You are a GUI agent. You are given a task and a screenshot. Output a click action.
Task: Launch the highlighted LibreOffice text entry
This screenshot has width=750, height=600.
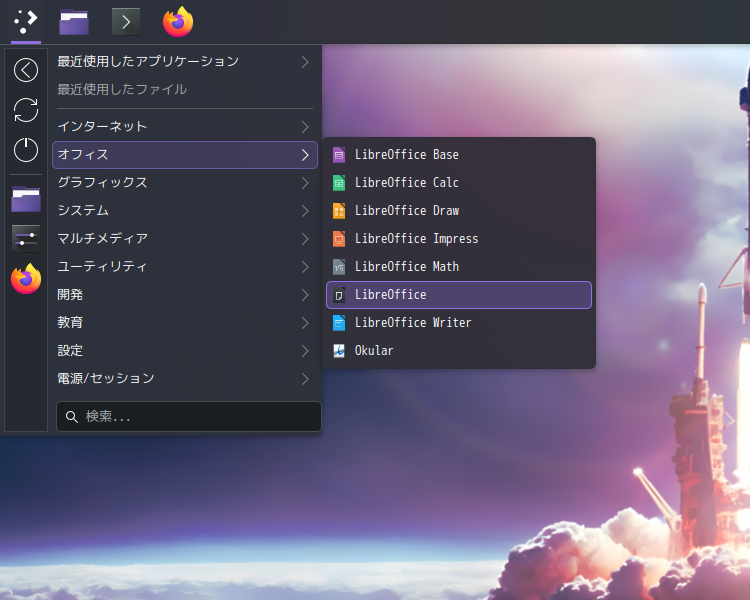point(390,295)
